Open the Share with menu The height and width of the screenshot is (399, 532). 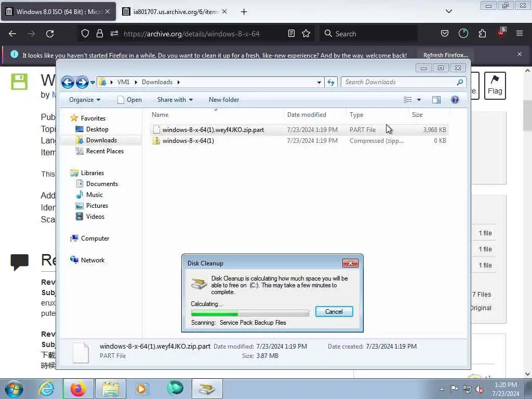tap(175, 100)
